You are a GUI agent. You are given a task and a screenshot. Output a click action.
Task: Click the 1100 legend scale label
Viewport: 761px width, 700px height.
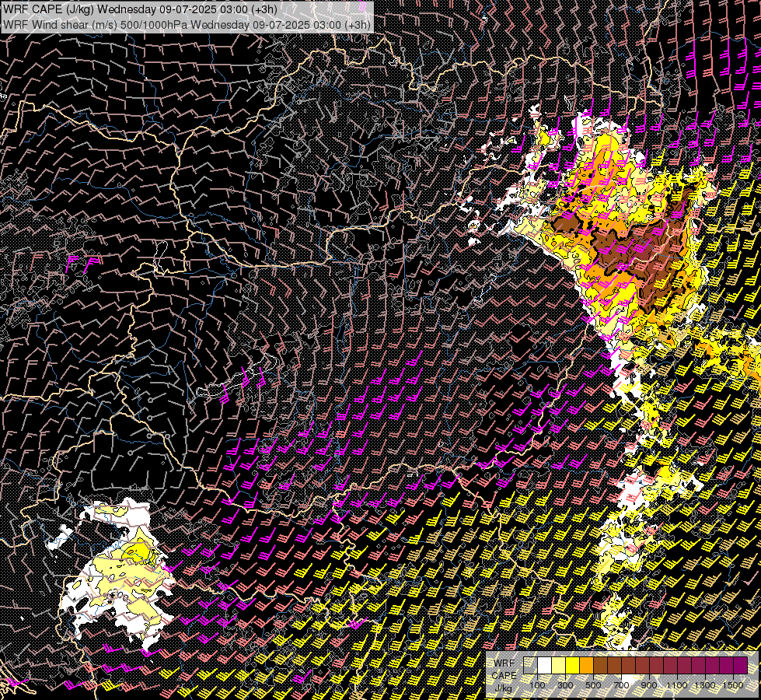click(677, 685)
